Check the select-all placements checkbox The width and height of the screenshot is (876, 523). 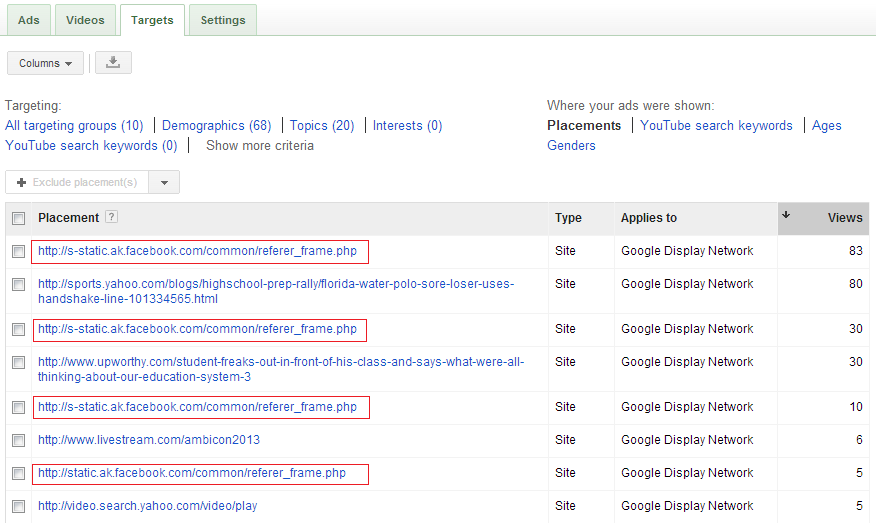pos(18,218)
